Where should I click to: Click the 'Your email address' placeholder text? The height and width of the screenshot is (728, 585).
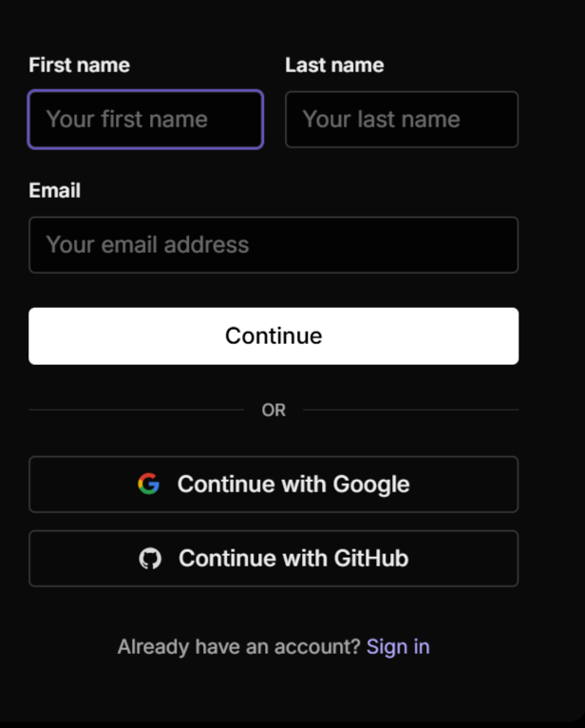pyautogui.click(x=147, y=244)
